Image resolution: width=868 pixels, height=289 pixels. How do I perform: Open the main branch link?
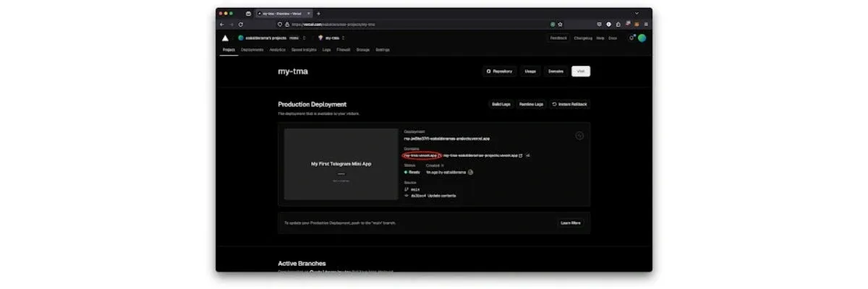(414, 189)
